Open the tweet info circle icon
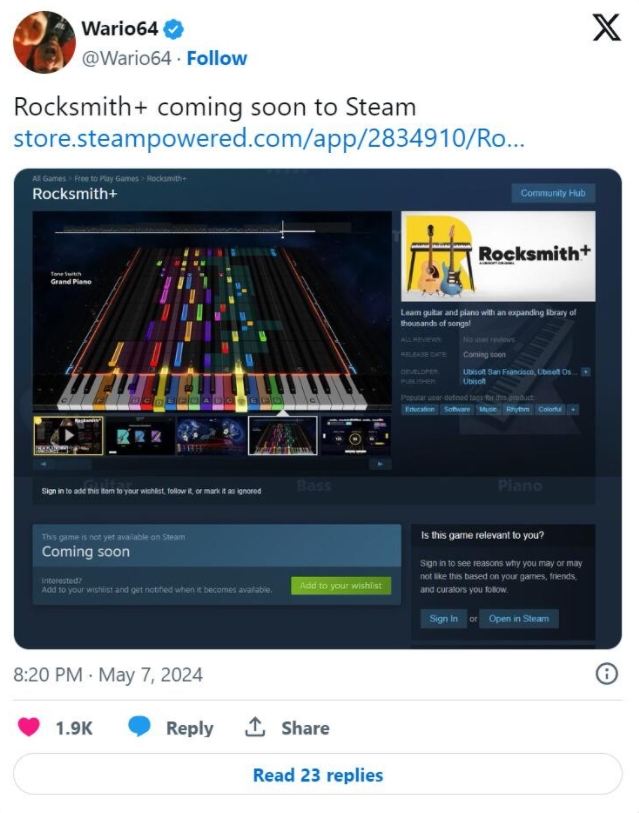Screen dimensions: 639x813 606,674
